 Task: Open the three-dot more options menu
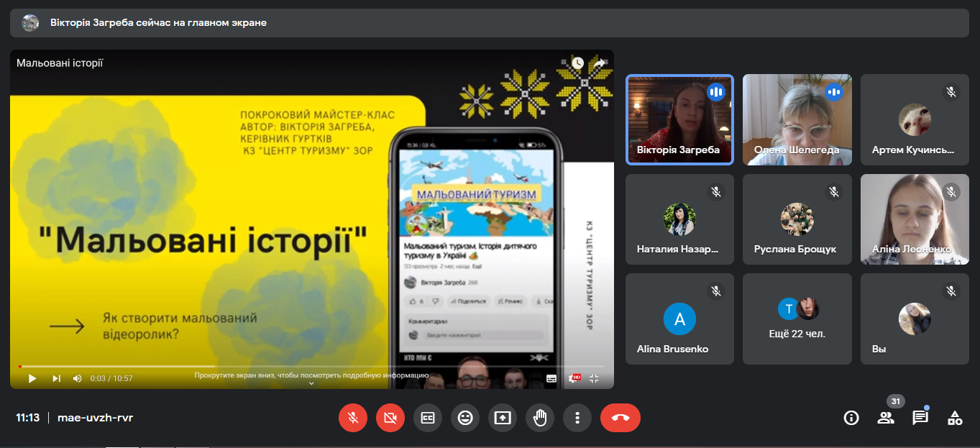click(x=577, y=418)
